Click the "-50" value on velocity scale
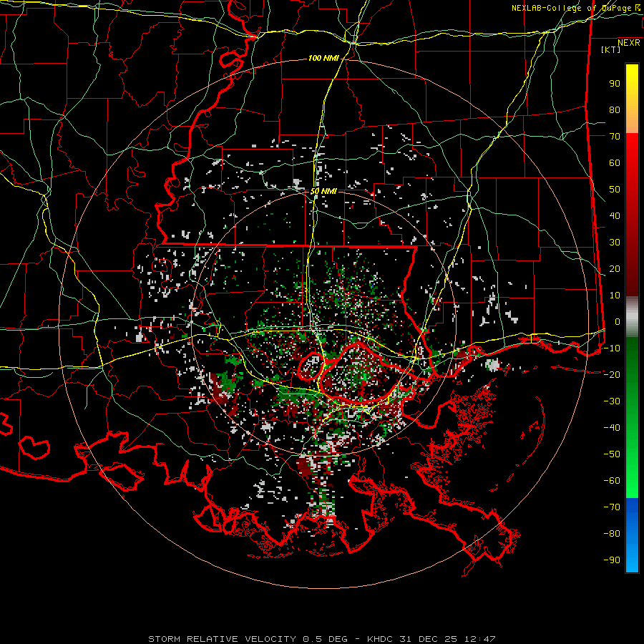The height and width of the screenshot is (644, 644). [x=612, y=454]
